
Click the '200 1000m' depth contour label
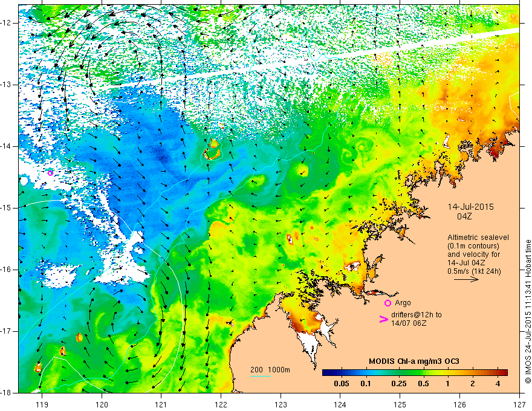[270, 370]
